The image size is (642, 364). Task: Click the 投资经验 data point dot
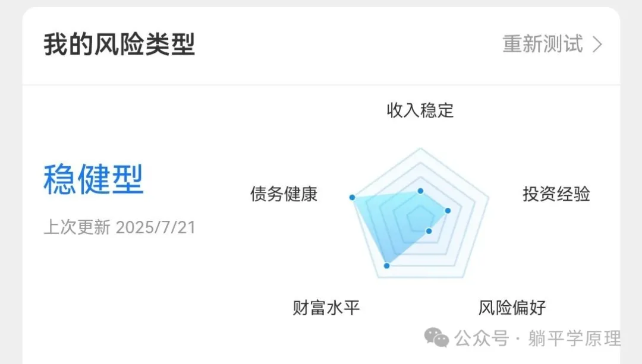[x=448, y=211]
